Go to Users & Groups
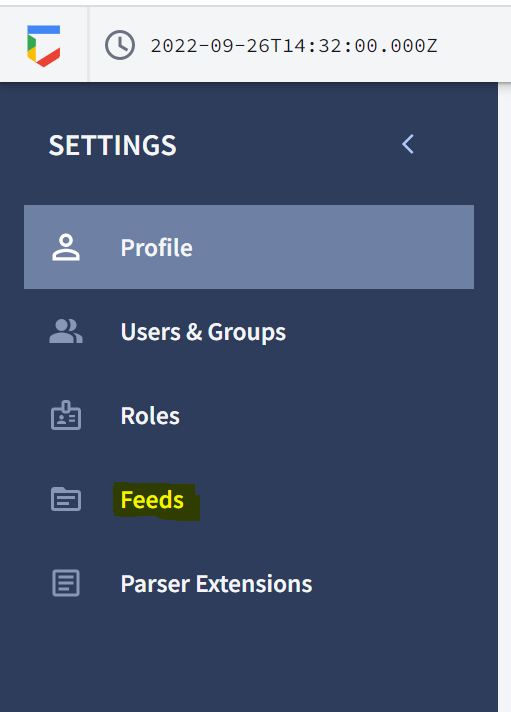The width and height of the screenshot is (511, 712). click(x=203, y=332)
